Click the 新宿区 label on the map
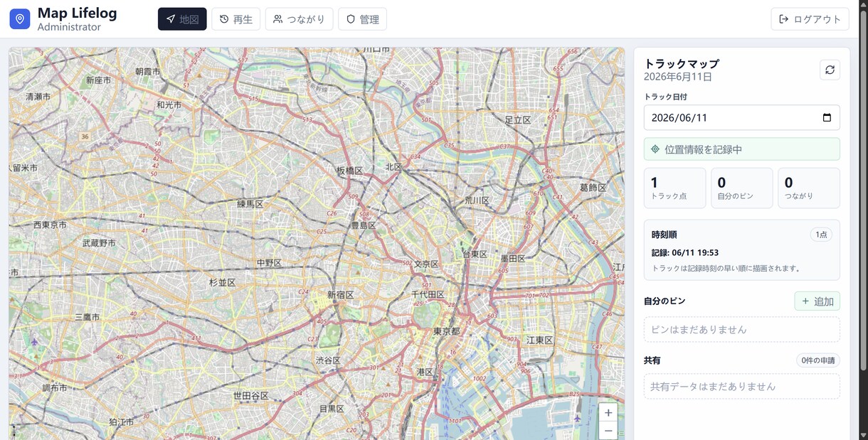 [x=340, y=294]
